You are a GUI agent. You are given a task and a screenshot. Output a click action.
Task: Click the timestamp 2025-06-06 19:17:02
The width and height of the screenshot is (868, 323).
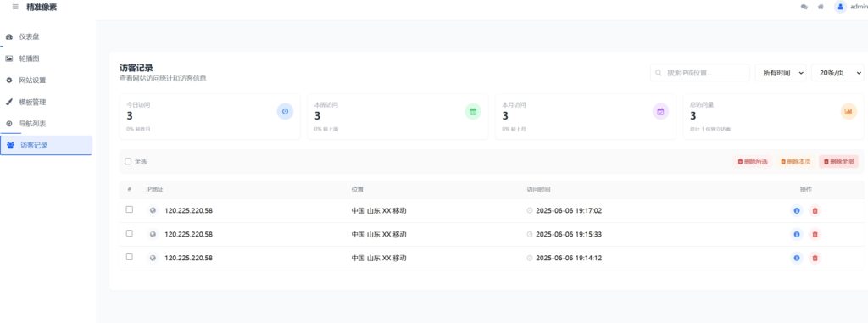pyautogui.click(x=569, y=210)
